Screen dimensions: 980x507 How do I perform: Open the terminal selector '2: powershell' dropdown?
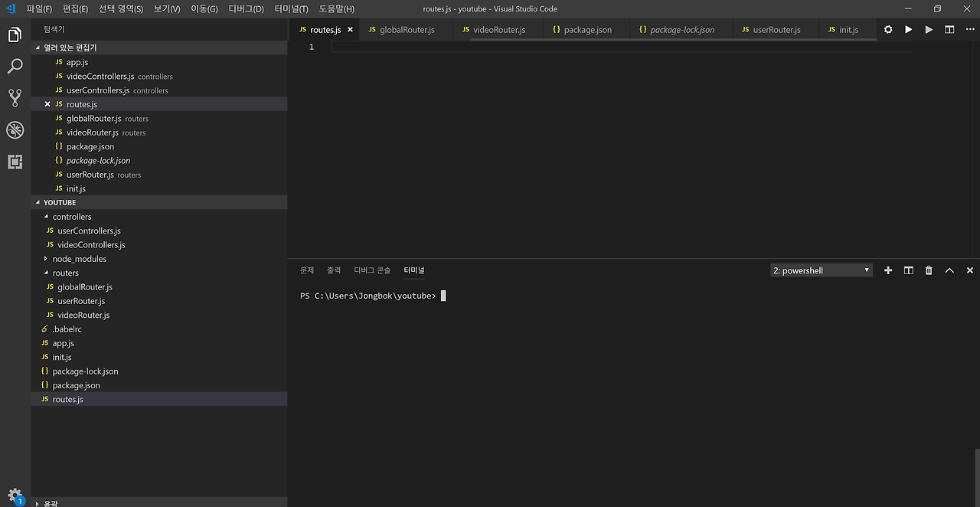822,270
